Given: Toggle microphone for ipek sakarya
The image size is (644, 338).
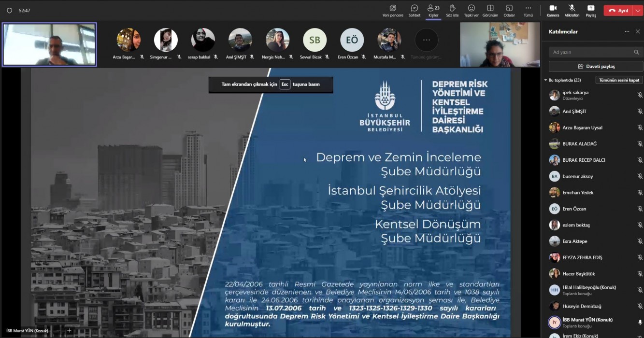Looking at the screenshot, I should 640,95.
